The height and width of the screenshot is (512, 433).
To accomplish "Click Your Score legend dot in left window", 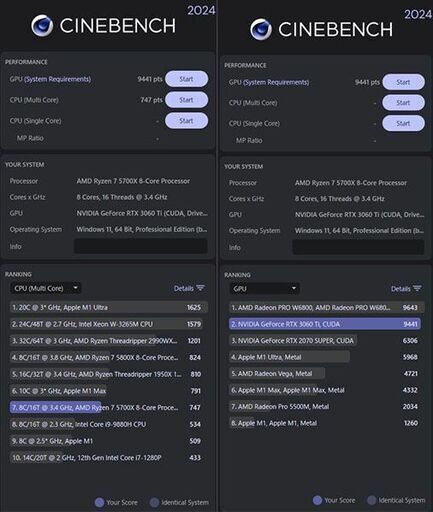I will click(99, 502).
